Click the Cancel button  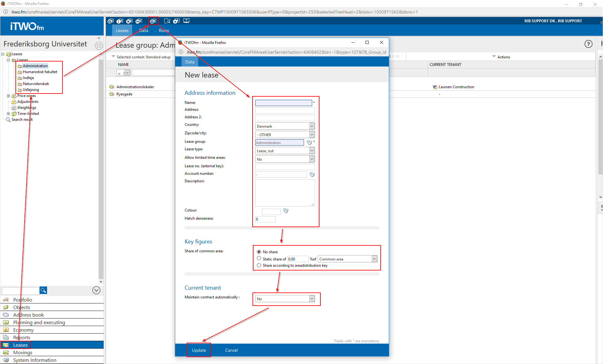(x=231, y=350)
